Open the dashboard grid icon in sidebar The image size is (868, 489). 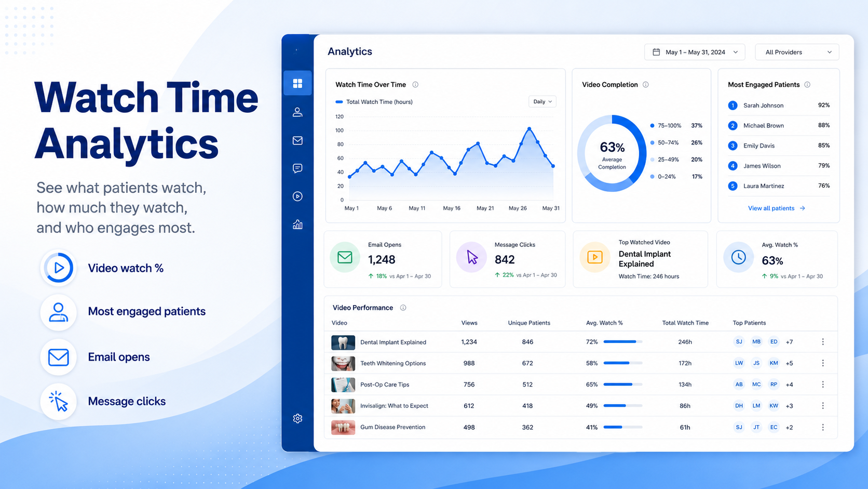click(x=297, y=83)
